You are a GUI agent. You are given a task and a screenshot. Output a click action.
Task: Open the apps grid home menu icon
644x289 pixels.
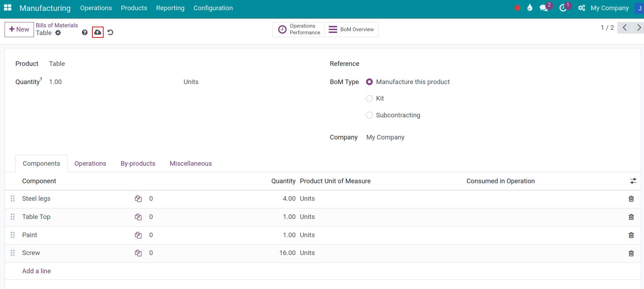(8, 8)
